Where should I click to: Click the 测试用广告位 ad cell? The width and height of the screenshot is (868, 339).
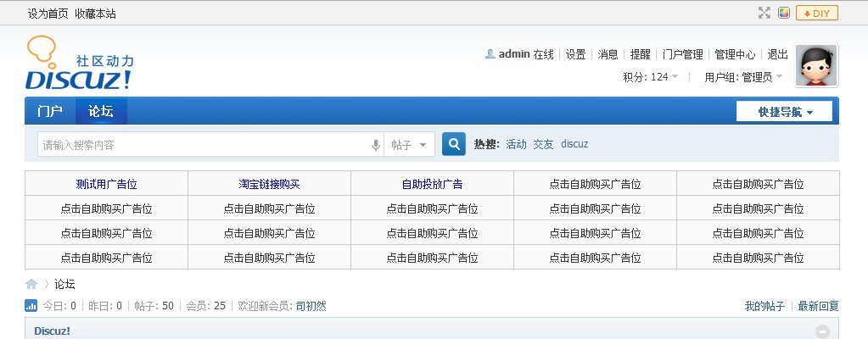click(106, 184)
